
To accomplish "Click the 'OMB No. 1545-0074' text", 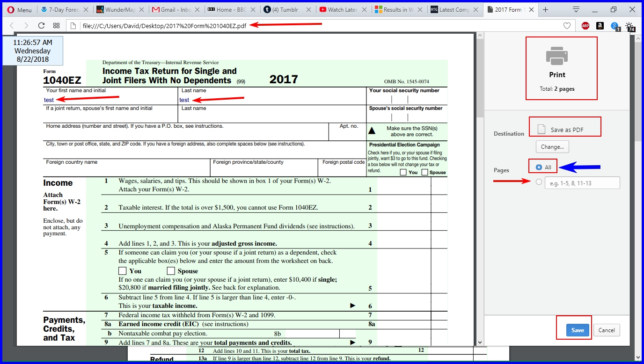I will point(406,81).
